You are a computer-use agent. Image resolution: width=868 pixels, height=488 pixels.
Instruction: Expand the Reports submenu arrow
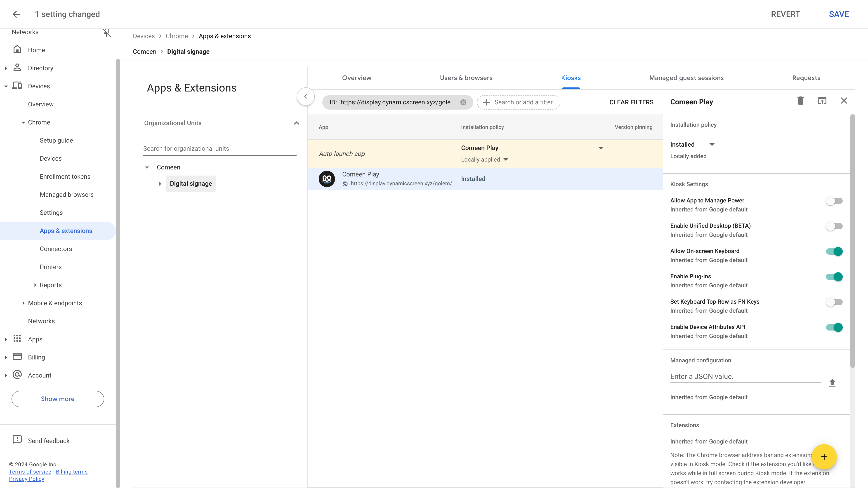[35, 285]
